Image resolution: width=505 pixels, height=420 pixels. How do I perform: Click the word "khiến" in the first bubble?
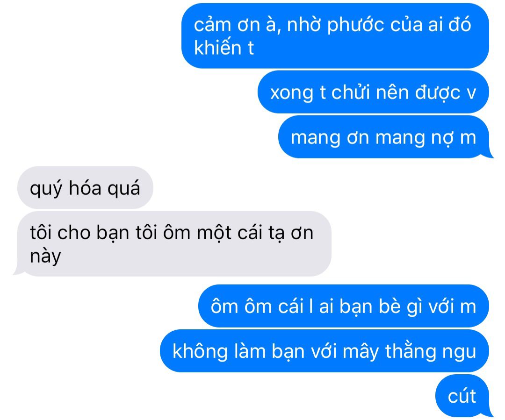[x=218, y=48]
